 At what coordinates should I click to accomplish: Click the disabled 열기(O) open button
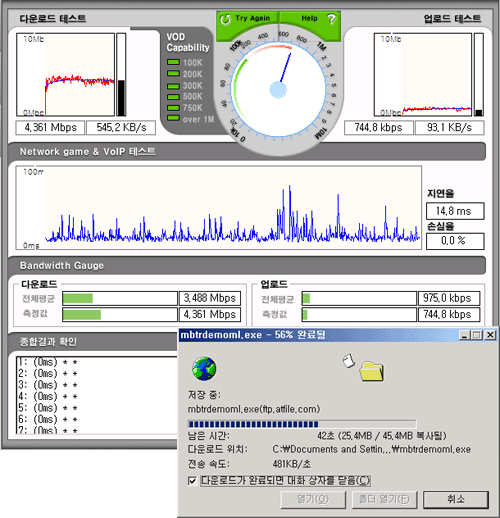pos(313,499)
